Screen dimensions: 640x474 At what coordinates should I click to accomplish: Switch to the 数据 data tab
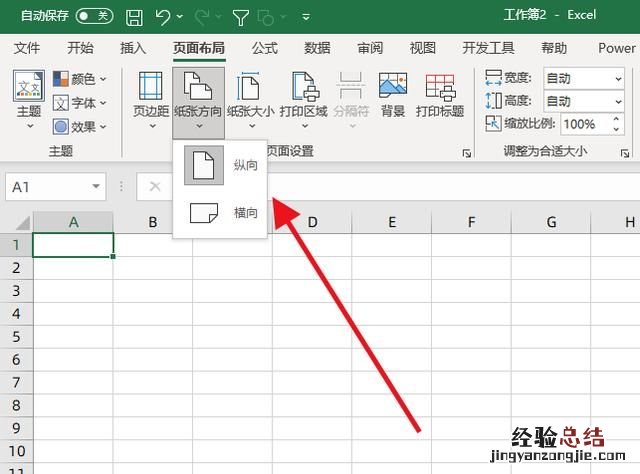click(317, 48)
